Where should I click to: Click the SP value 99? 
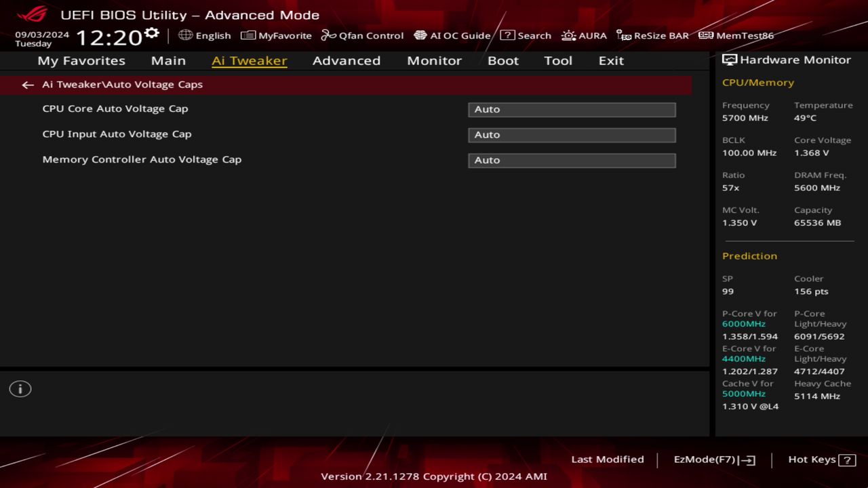point(728,291)
